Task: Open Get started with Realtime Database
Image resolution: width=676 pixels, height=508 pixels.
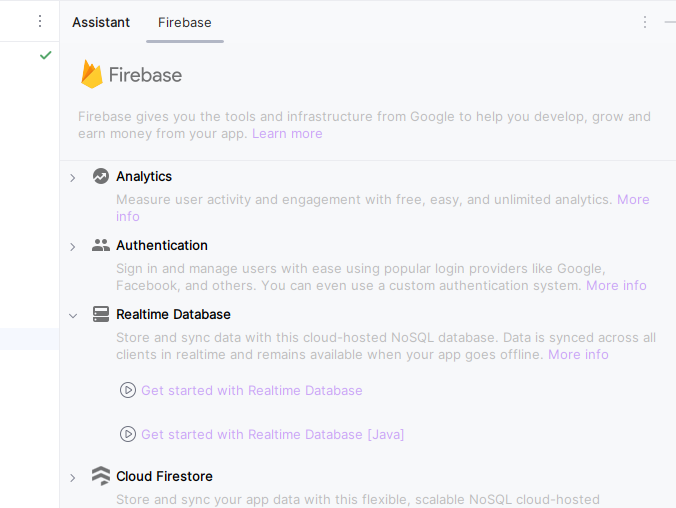Action: (251, 390)
